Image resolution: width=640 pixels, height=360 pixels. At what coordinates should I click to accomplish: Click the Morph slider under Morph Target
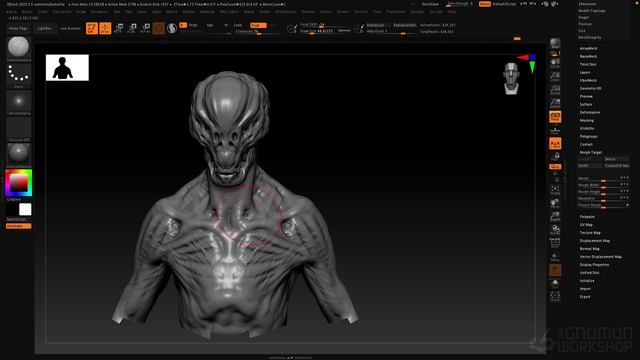pos(603,179)
